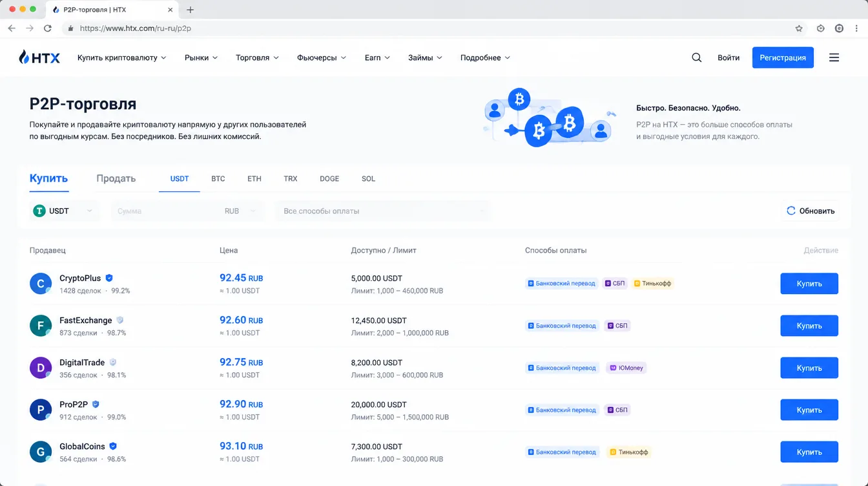Open the search magnifier icon
This screenshot has width=868, height=486.
click(696, 58)
